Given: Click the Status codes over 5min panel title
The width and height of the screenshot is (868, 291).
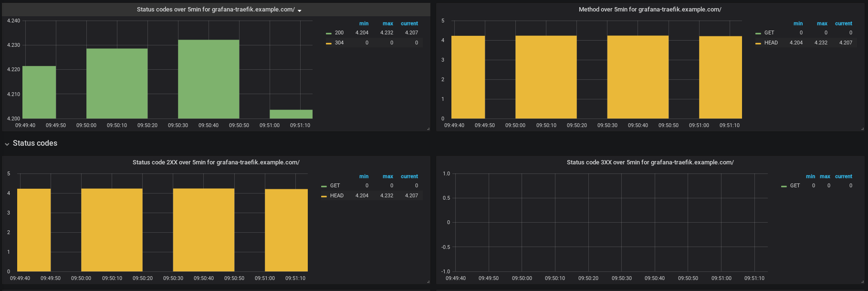Looking at the screenshot, I should (216, 10).
